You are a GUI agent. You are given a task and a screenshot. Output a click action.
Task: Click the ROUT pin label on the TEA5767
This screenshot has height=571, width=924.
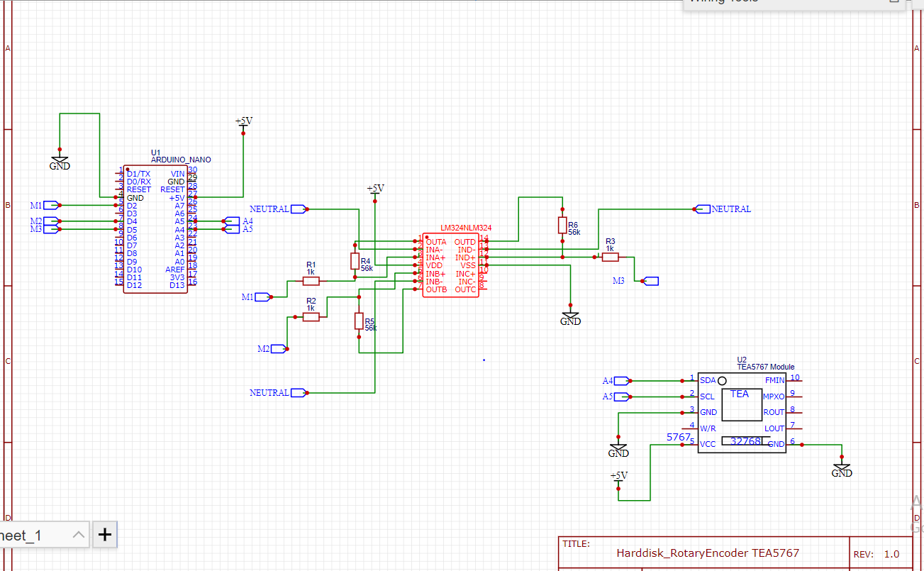tap(774, 412)
